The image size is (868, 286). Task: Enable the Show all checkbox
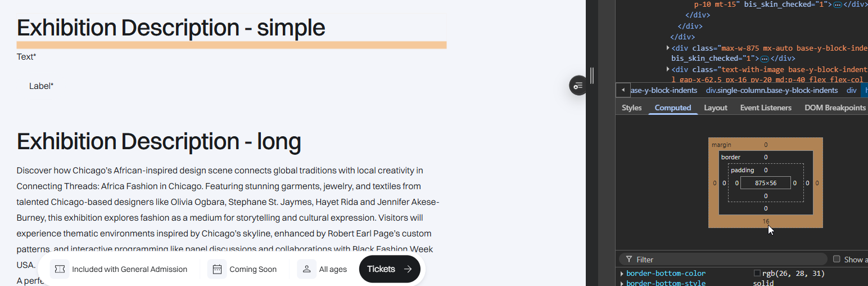(x=837, y=259)
